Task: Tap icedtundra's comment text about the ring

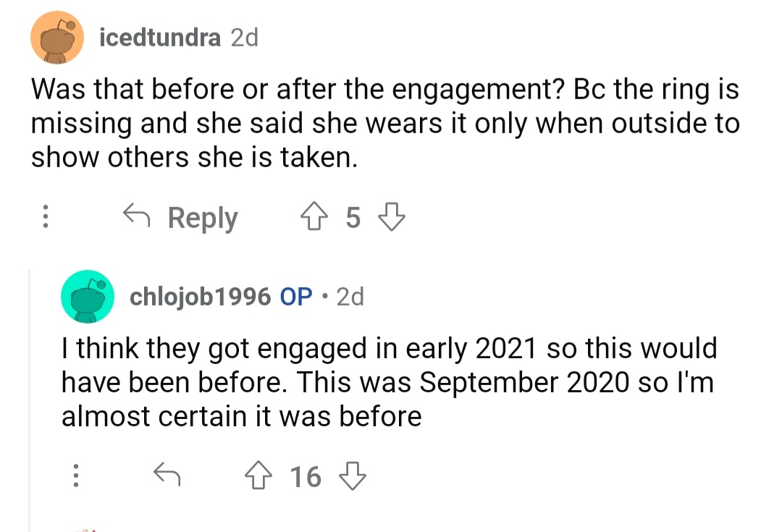Action: pos(385,123)
